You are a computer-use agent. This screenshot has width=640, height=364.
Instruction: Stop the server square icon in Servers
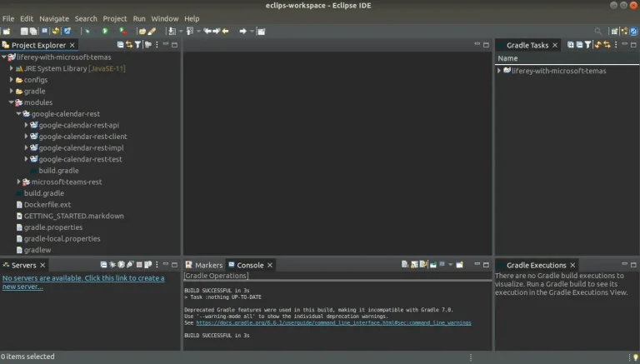[x=139, y=264]
